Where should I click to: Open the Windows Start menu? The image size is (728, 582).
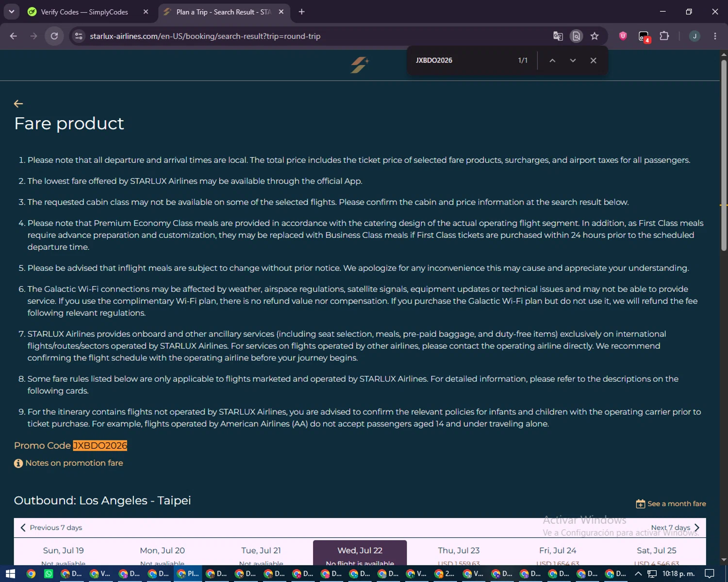[10, 574]
